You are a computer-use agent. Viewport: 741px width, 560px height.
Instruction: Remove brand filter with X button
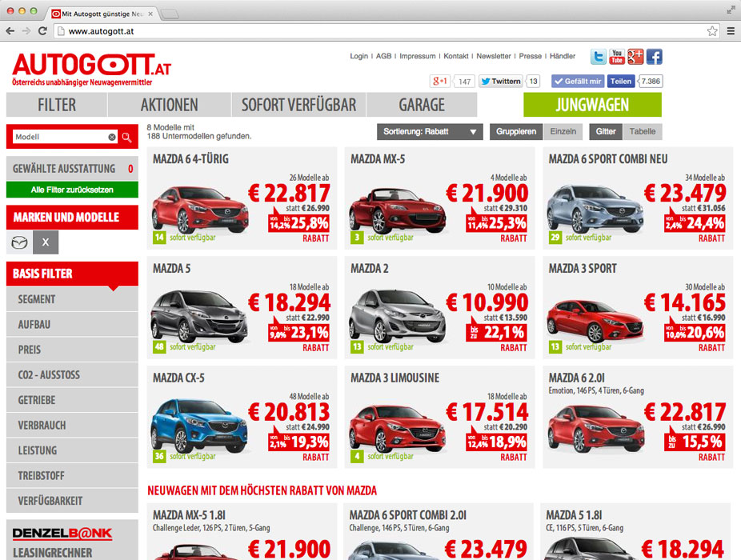[x=46, y=242]
